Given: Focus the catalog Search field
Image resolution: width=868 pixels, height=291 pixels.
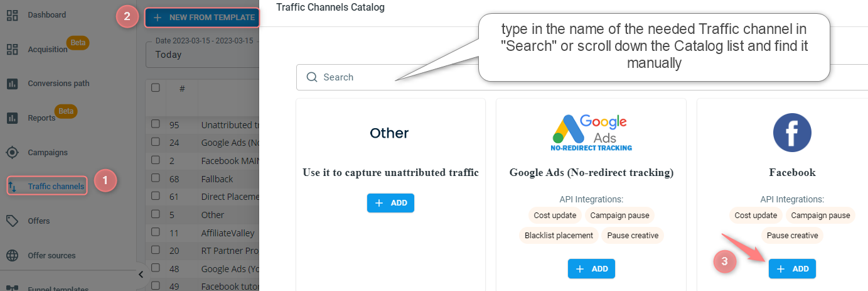Looking at the screenshot, I should tap(389, 77).
